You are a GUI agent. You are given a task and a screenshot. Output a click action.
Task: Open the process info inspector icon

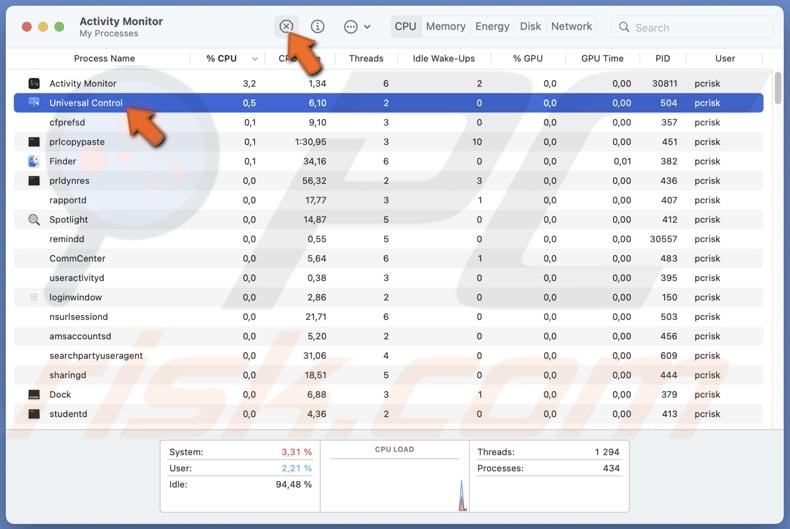(317, 26)
